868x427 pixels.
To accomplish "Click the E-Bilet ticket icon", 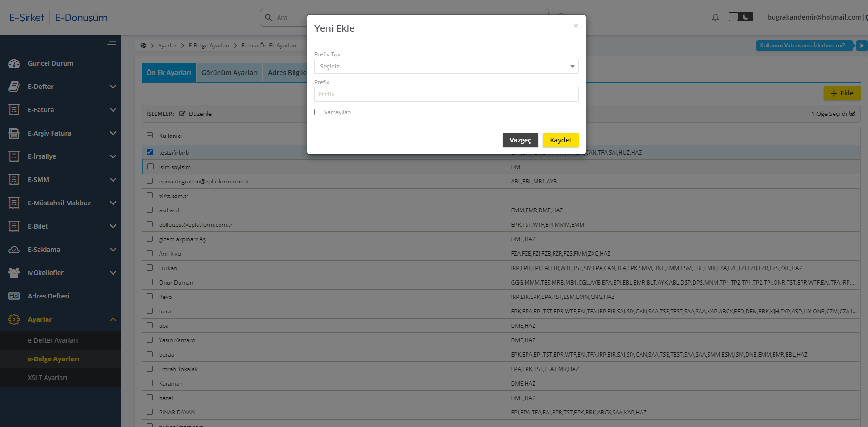I will click(x=14, y=226).
